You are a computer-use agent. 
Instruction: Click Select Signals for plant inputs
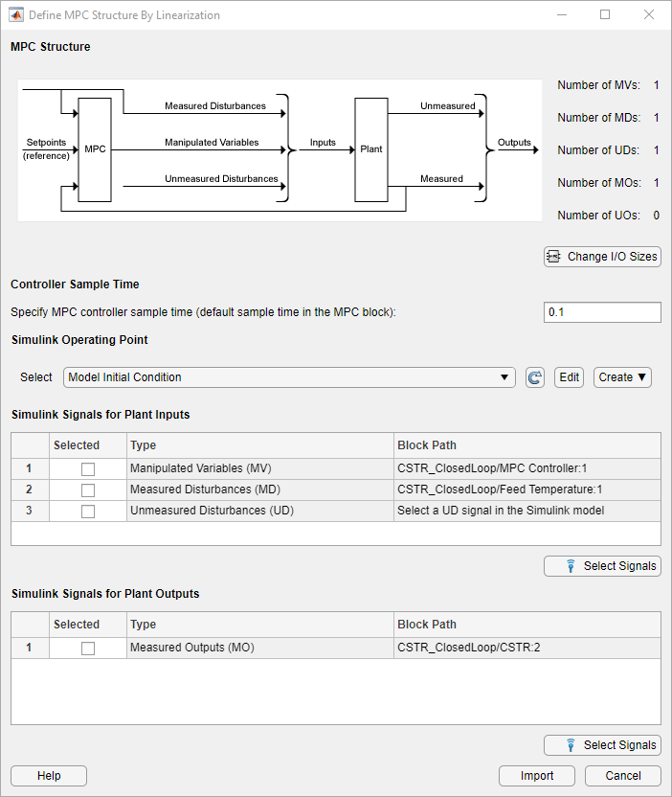pos(602,566)
